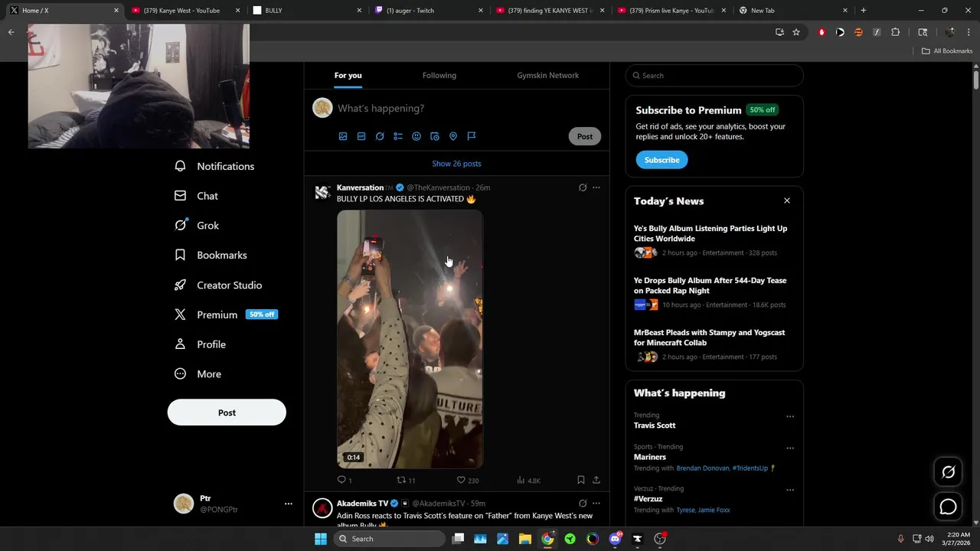Screen dimensions: 980x551
Task: Click Windows taskbar Search box
Action: (x=390, y=539)
